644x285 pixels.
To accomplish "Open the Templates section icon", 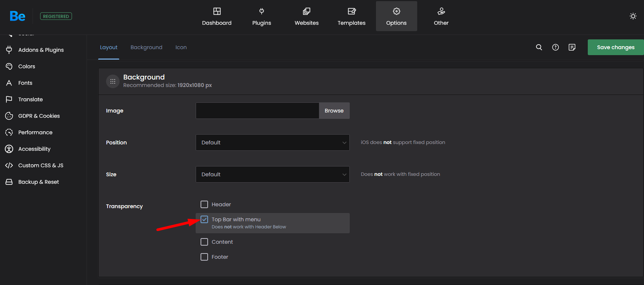I will pyautogui.click(x=352, y=11).
